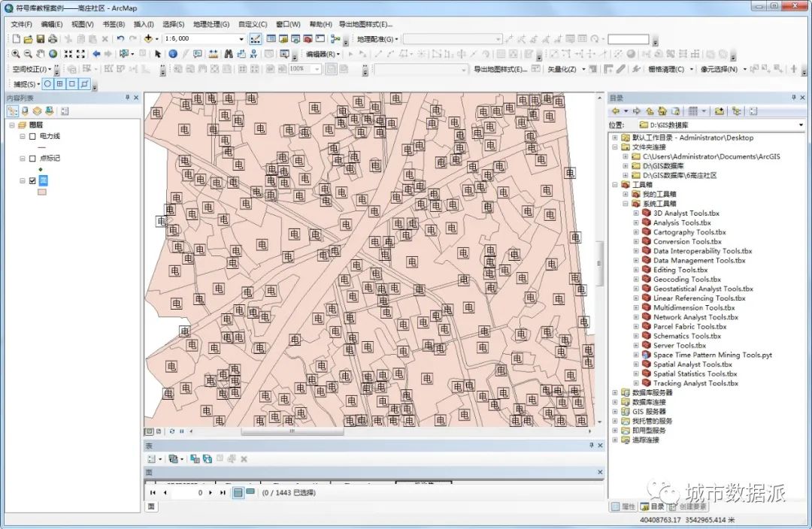Collapse the 工具箱 node
The image size is (812, 529).
(615, 184)
